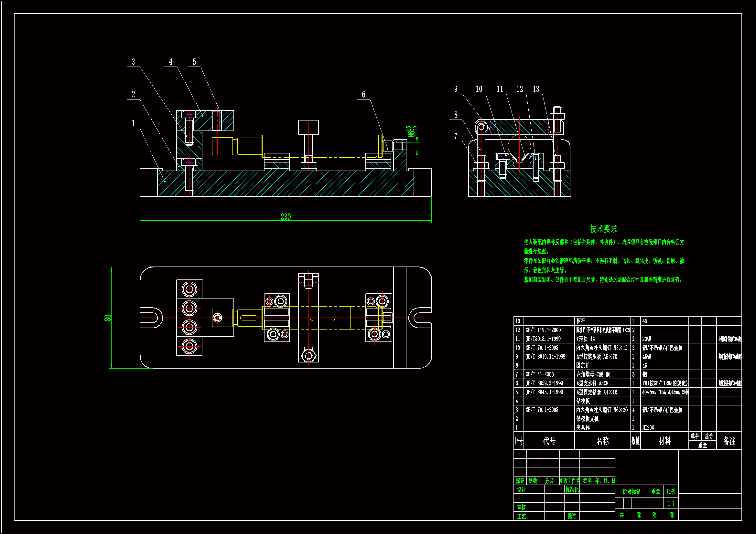
Task: Click part balloon number 13
Action: (x=536, y=89)
